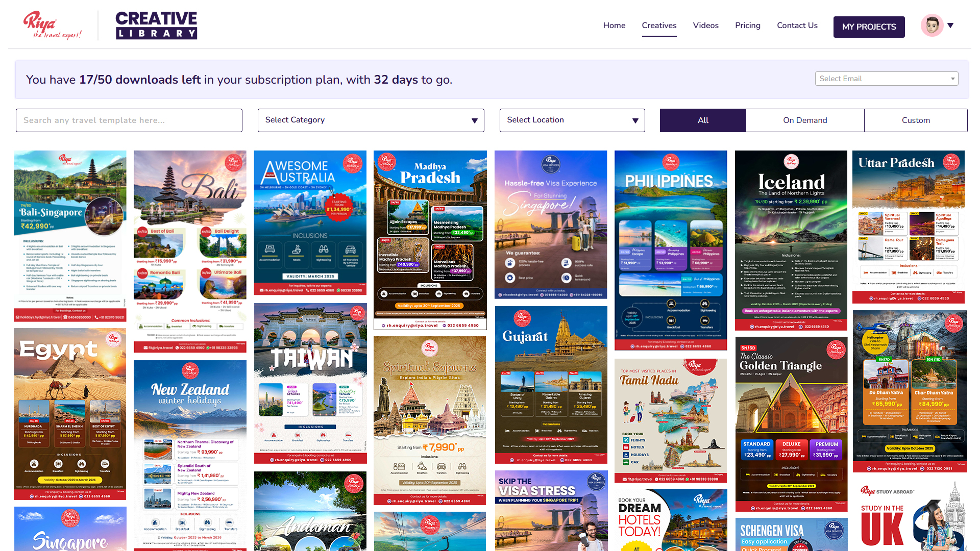Open the New Zealand winter holidays template

tap(190, 456)
